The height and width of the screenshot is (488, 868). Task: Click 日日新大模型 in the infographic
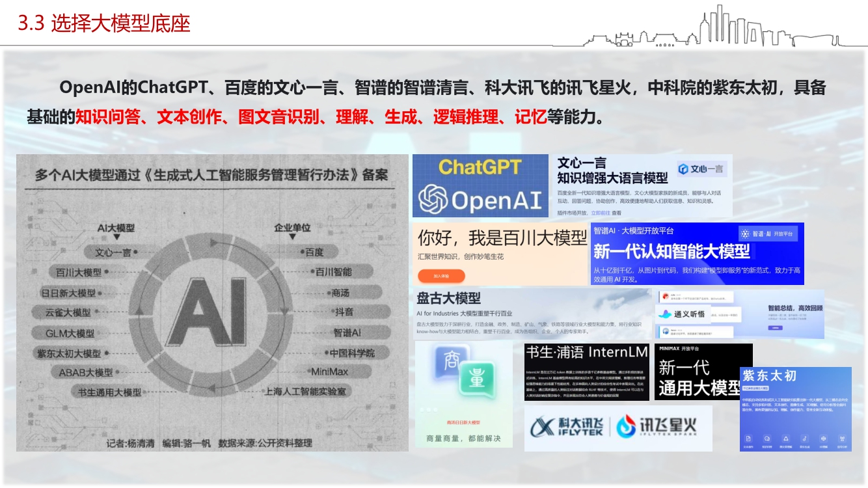pos(68,293)
